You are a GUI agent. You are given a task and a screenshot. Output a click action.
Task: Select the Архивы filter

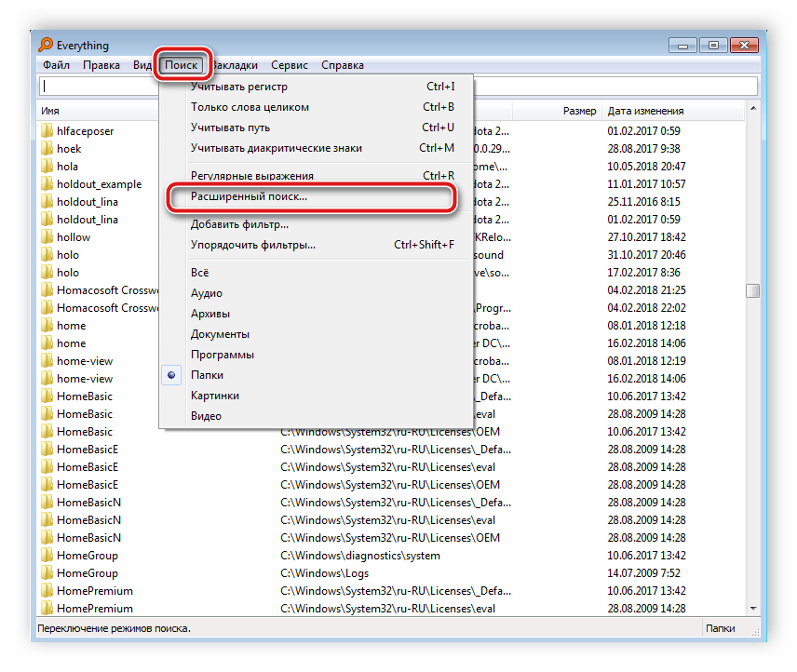pos(317,314)
